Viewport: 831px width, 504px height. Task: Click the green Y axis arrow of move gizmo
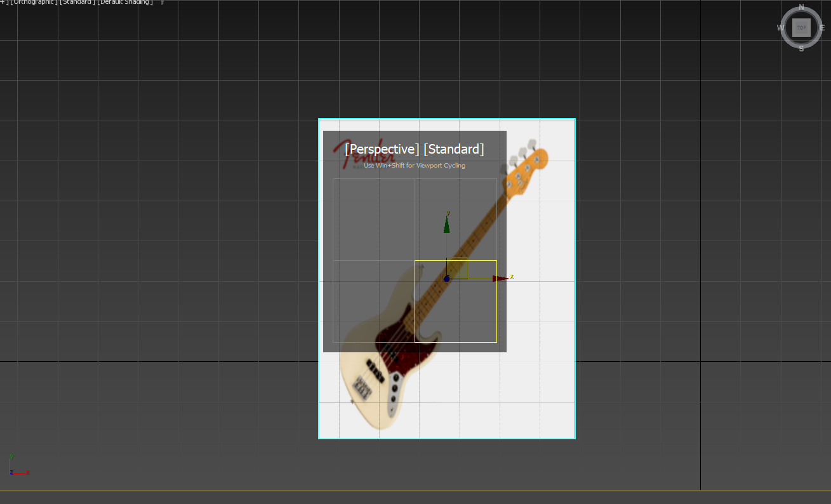pos(447,225)
